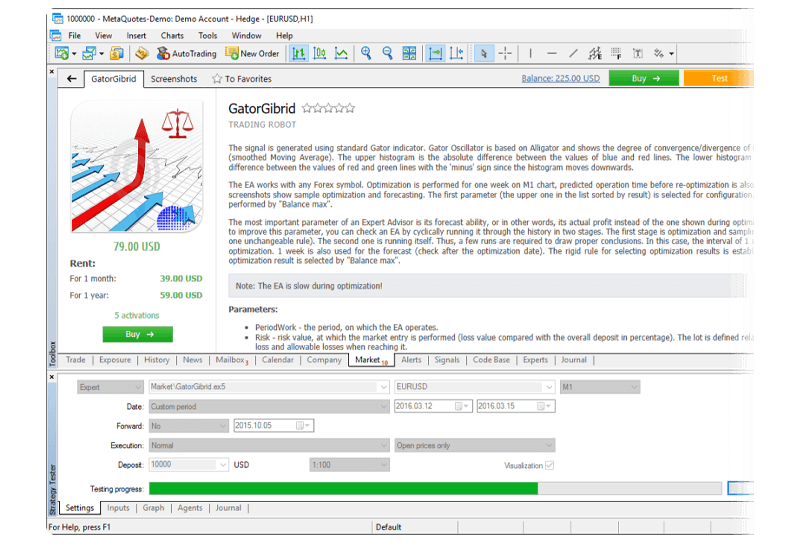
Task: Select the text label tool
Action: 637,53
